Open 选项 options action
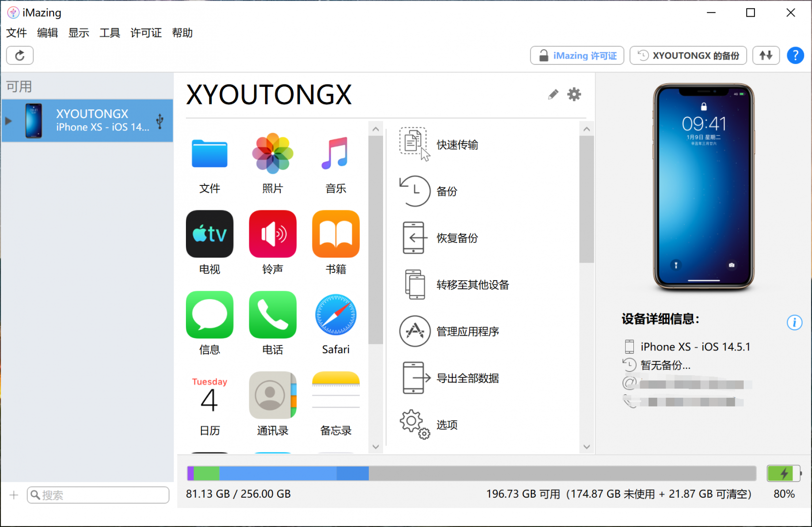812x527 pixels. (x=428, y=425)
